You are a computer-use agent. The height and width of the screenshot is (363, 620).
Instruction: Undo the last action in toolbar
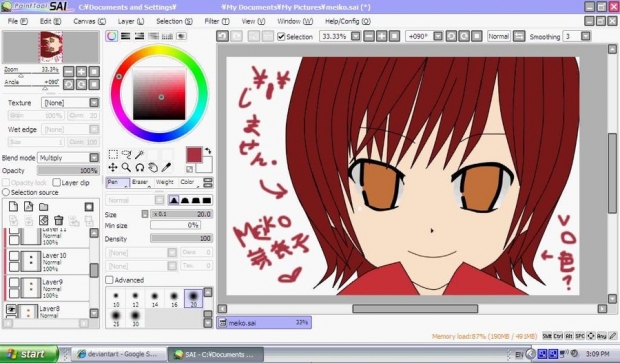[223, 36]
